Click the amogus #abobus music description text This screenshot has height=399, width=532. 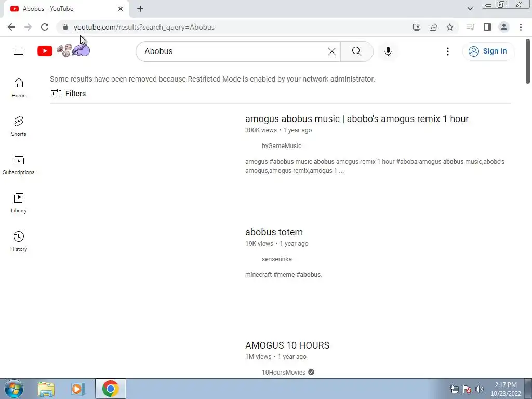pyautogui.click(x=375, y=166)
